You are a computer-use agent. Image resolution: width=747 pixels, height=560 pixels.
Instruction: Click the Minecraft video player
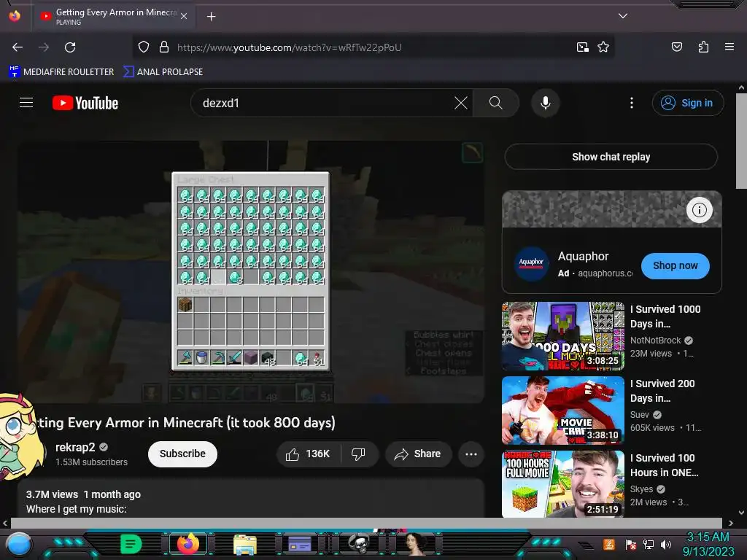251,272
